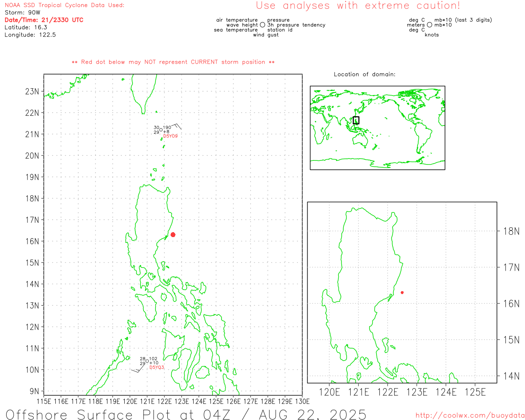525x420 pixels.
Task: Click the 122E label on main map axis
Action: 164,401
